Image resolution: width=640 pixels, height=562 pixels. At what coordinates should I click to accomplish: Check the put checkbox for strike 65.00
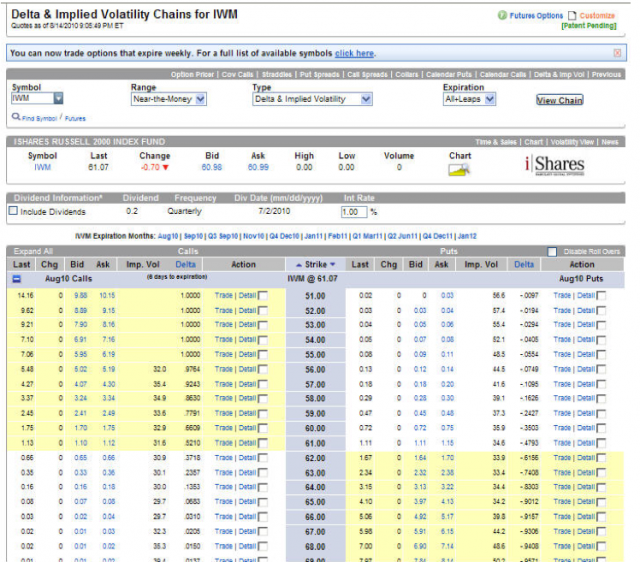601,502
